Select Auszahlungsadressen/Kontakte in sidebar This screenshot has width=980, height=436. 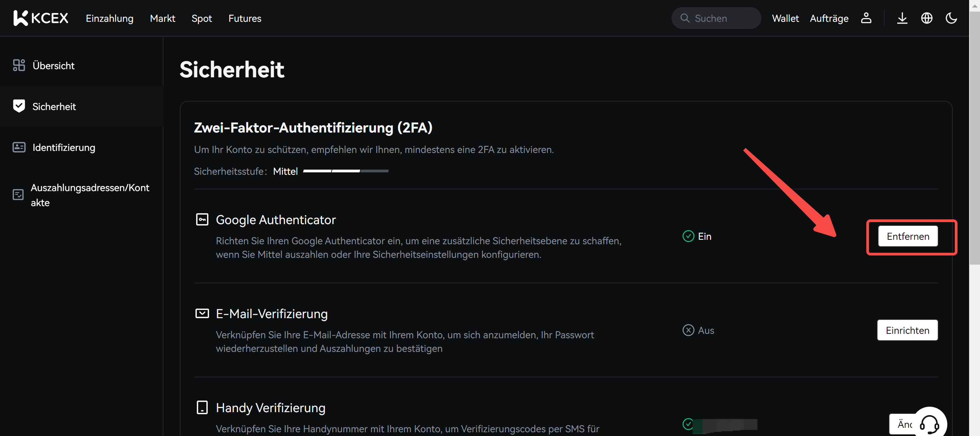tap(90, 195)
